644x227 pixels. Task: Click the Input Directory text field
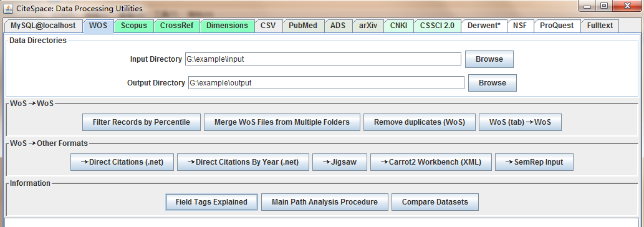323,59
